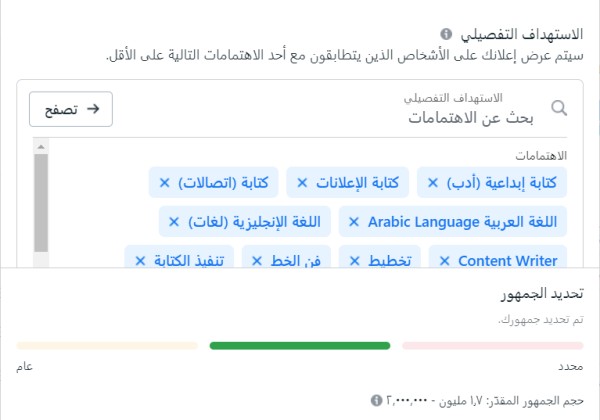Click the info icon beside الاستهداف التفصيلي heading
The image size is (600, 420).
pos(446,34)
